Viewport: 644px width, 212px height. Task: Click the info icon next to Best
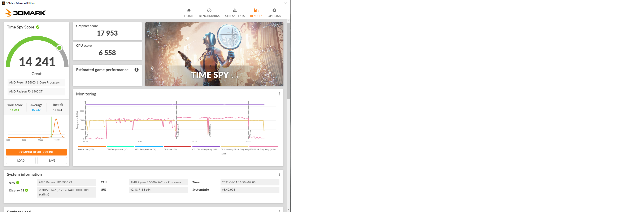(x=62, y=105)
